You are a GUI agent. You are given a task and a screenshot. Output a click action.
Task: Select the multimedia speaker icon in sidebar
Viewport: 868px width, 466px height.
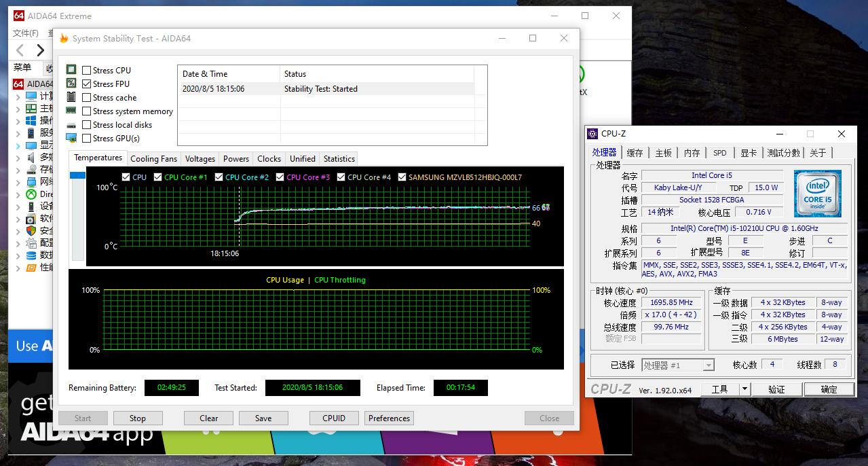(x=30, y=157)
